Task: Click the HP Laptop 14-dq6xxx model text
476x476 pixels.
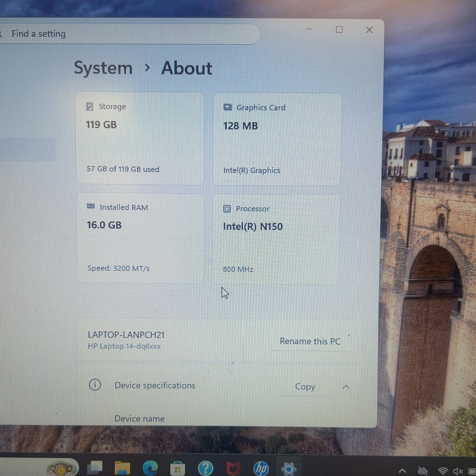Action: (124, 346)
